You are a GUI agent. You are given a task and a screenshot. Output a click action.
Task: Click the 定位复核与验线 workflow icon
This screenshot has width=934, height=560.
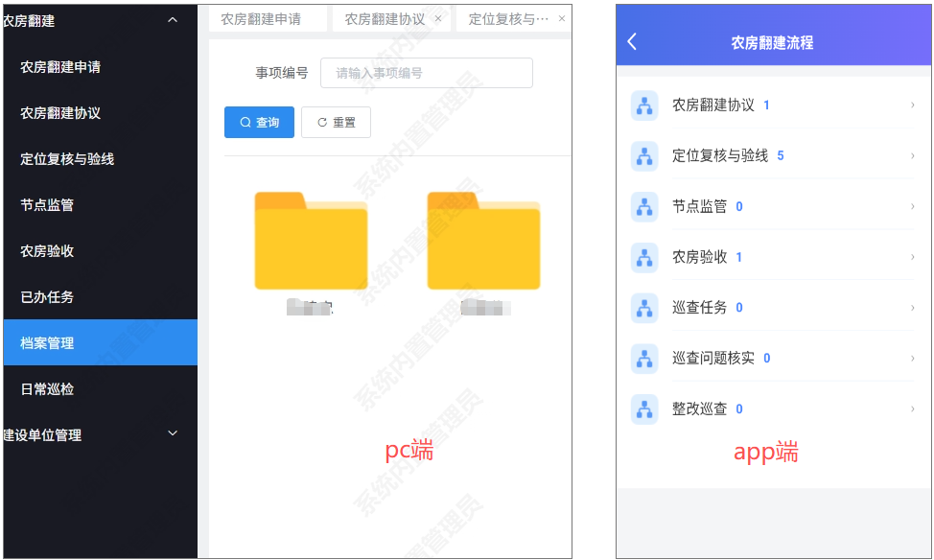pyautogui.click(x=644, y=156)
